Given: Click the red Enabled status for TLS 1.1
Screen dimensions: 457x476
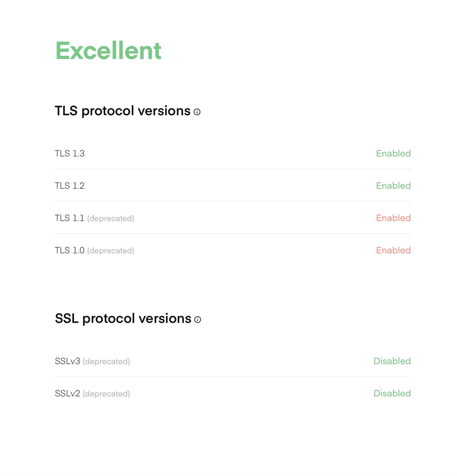Looking at the screenshot, I should tap(394, 218).
